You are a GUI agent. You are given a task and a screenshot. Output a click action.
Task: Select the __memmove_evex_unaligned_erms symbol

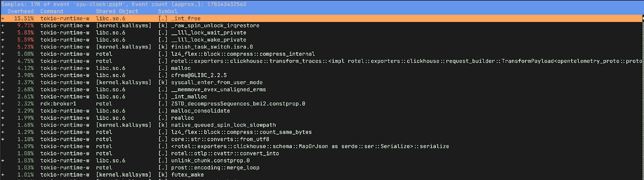click(218, 90)
